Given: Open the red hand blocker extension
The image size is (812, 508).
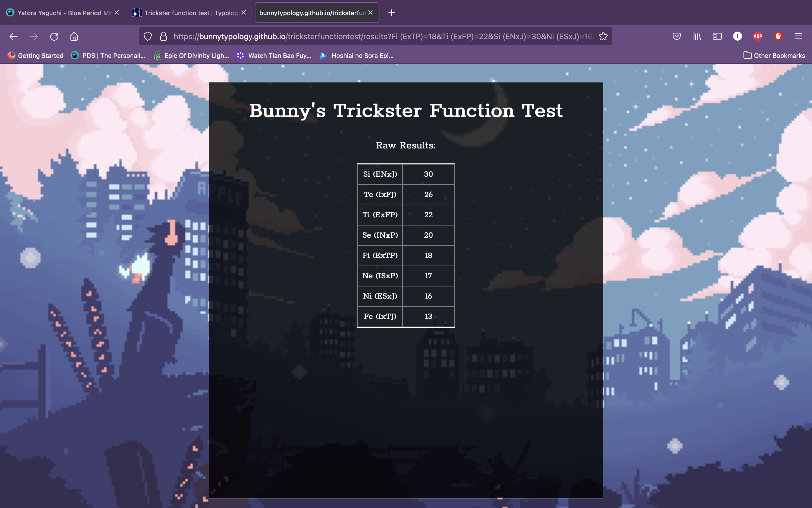Looking at the screenshot, I should (778, 36).
